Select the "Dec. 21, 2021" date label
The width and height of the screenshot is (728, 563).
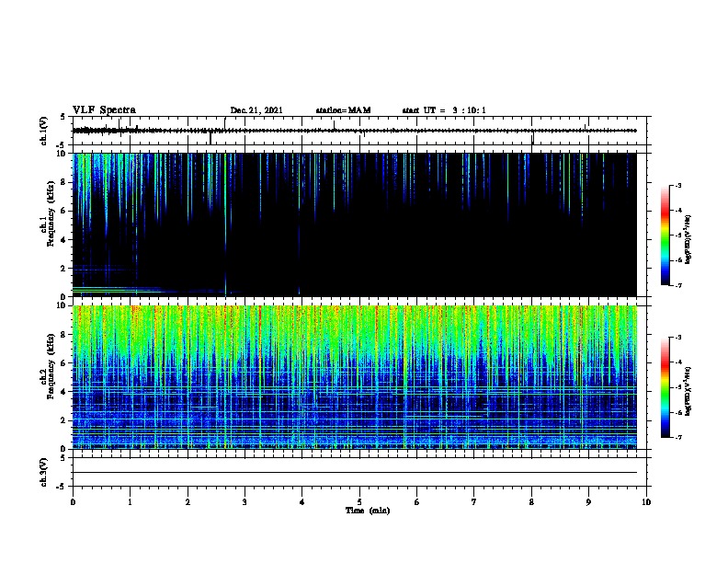pyautogui.click(x=256, y=110)
